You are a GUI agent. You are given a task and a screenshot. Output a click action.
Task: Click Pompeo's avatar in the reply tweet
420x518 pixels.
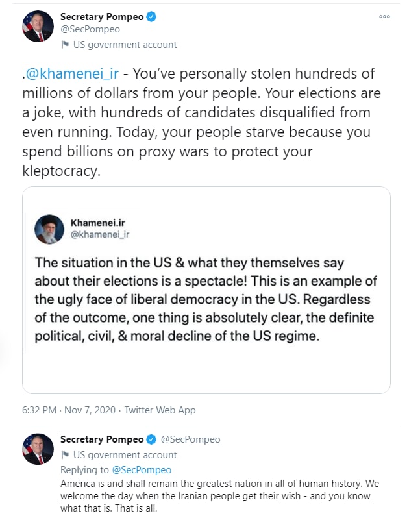38,449
